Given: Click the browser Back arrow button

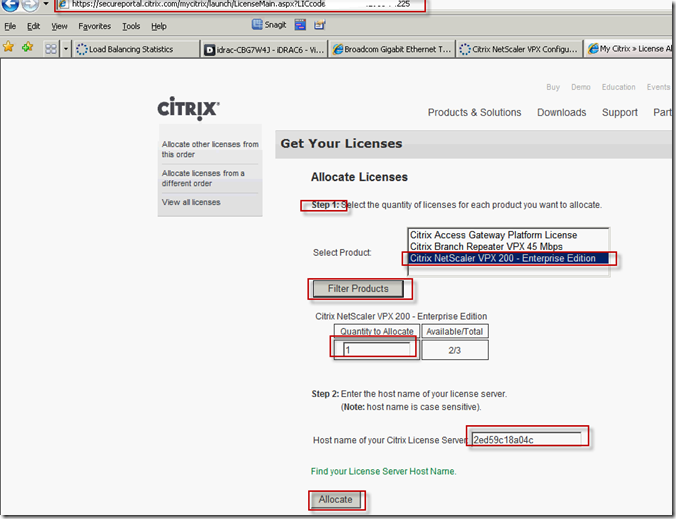Looking at the screenshot, I should 9,4.
